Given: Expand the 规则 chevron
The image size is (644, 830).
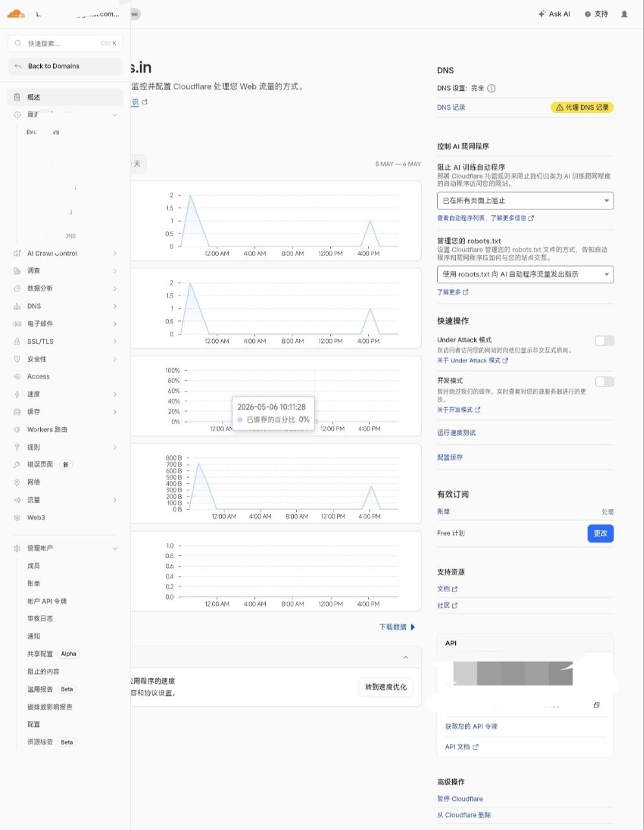Looking at the screenshot, I should [115, 447].
